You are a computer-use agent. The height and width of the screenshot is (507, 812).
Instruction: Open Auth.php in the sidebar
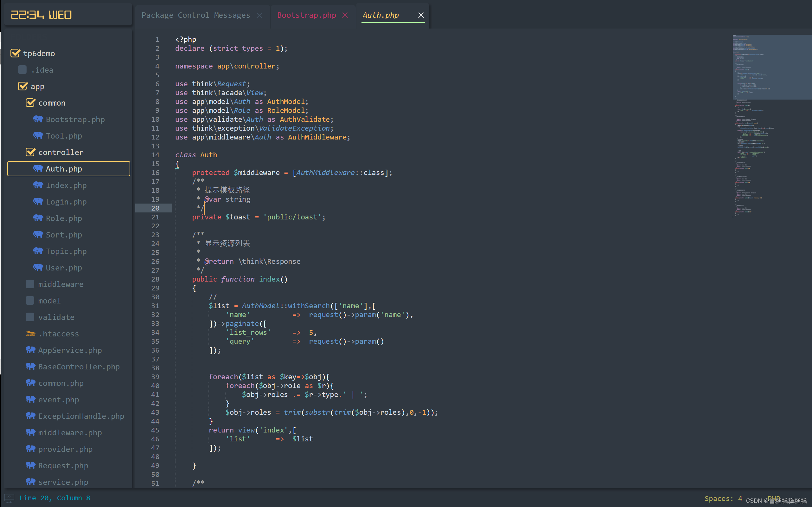[x=69, y=169]
